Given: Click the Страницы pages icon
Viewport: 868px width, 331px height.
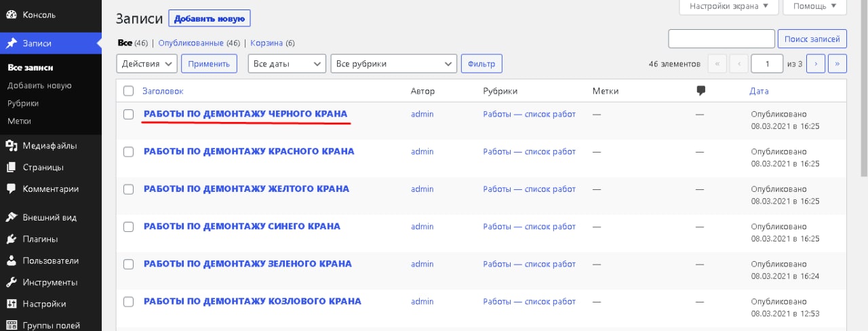Looking at the screenshot, I should [x=12, y=167].
